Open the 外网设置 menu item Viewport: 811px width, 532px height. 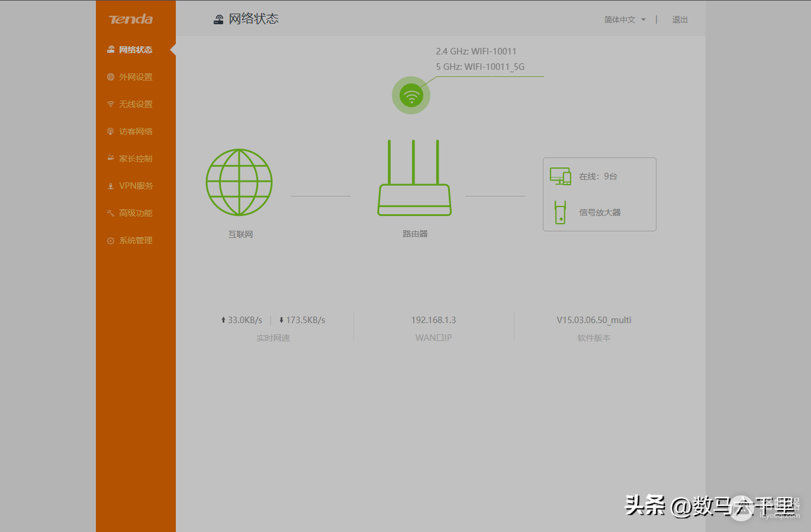click(136, 77)
